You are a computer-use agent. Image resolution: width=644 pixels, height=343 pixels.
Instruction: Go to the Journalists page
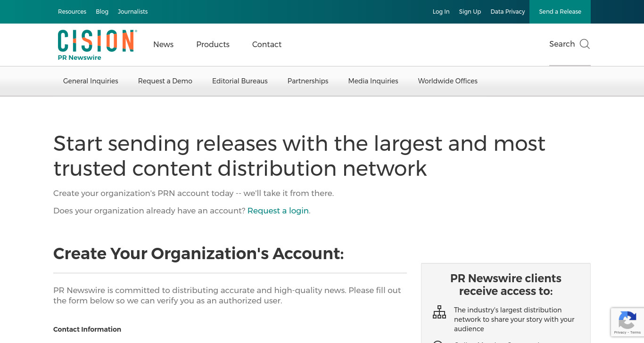pyautogui.click(x=133, y=12)
